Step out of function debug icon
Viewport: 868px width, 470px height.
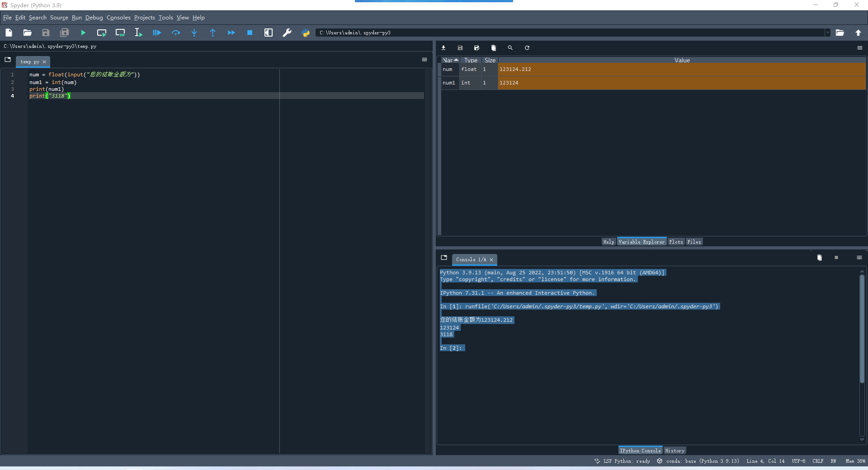(x=212, y=33)
